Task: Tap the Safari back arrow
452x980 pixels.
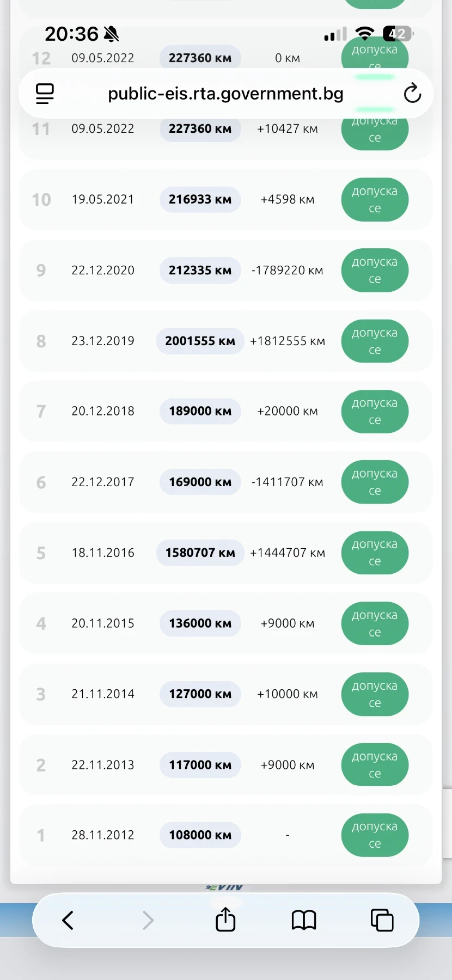Action: [68, 921]
